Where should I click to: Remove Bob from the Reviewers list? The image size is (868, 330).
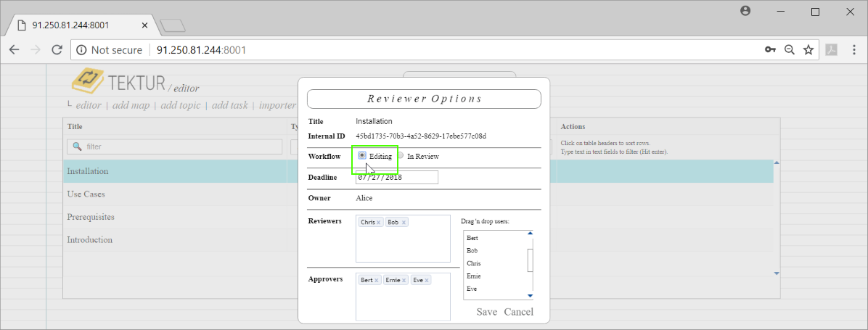[x=404, y=223]
